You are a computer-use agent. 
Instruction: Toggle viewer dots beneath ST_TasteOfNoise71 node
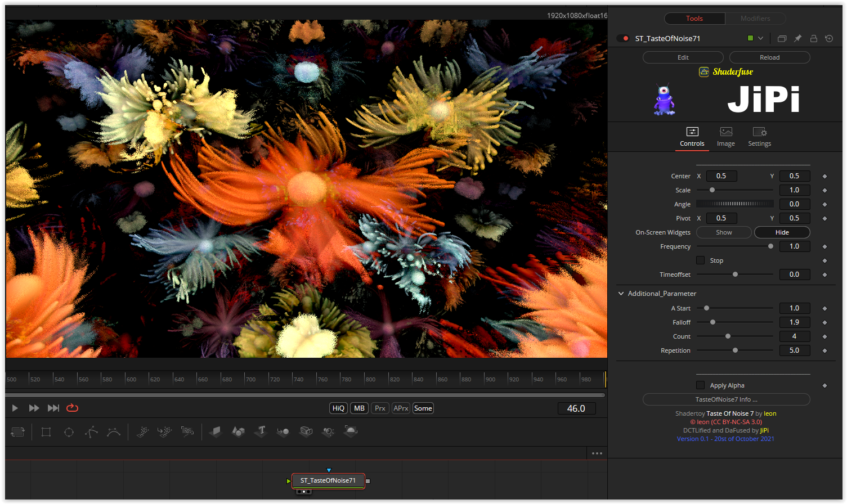tap(304, 492)
